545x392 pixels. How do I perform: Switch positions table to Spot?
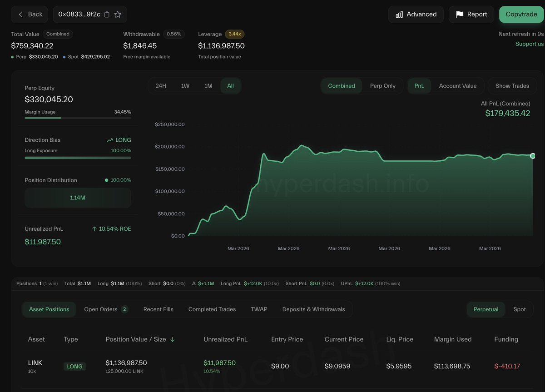pos(520,309)
